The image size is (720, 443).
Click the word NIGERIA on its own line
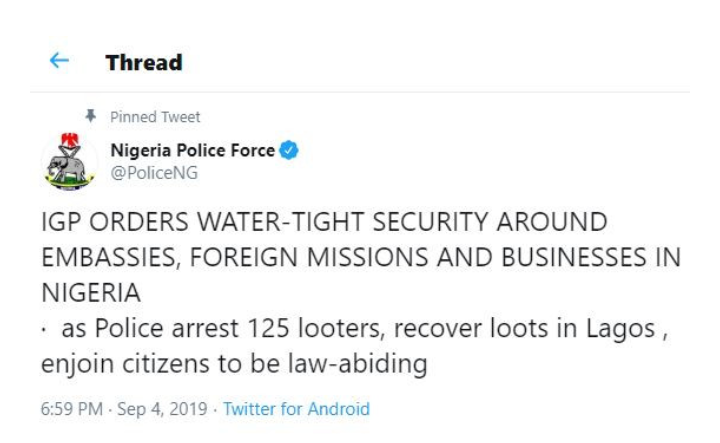[x=93, y=292]
